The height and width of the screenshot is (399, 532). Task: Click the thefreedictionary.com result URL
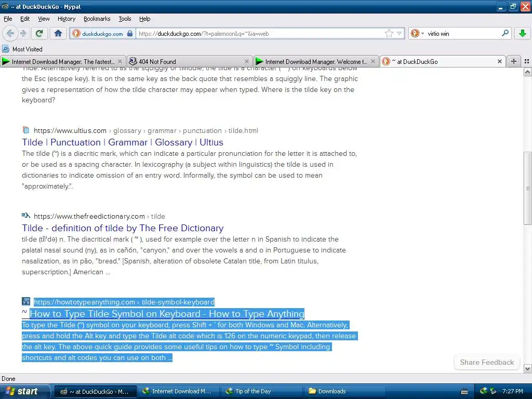[99, 217]
